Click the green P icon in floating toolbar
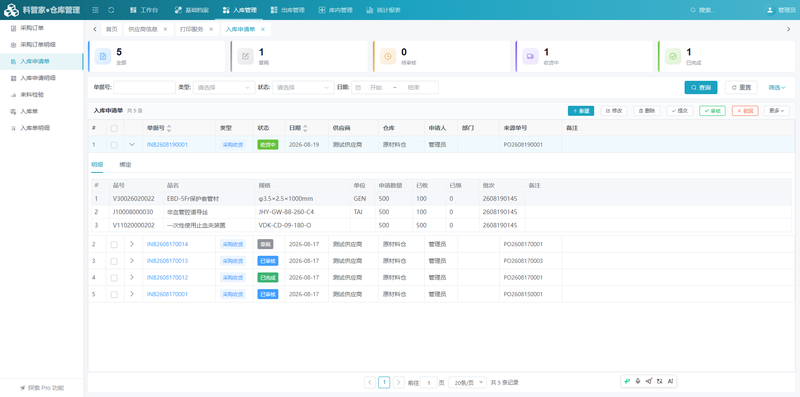 [x=628, y=381]
